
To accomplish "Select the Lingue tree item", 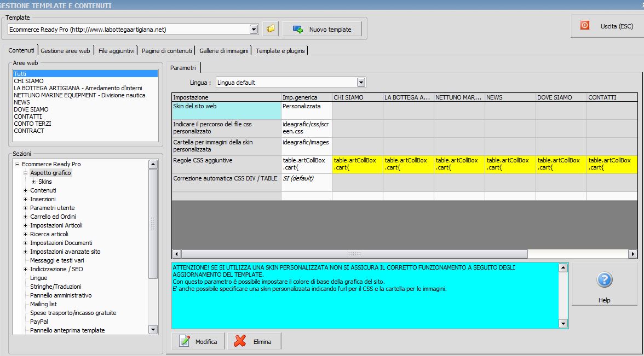I will 38,278.
